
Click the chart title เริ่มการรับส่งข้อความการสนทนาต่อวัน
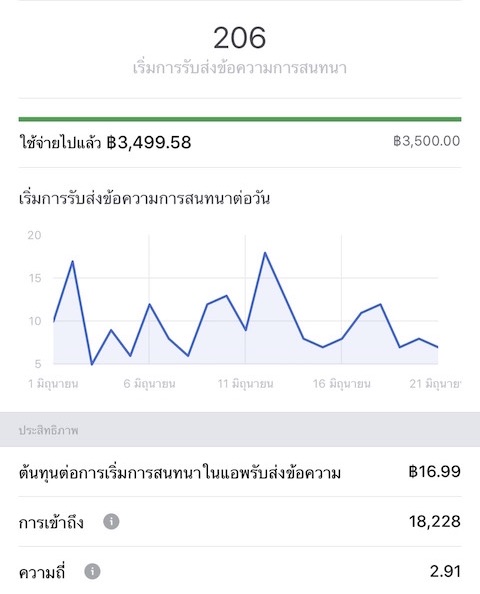[x=144, y=199]
